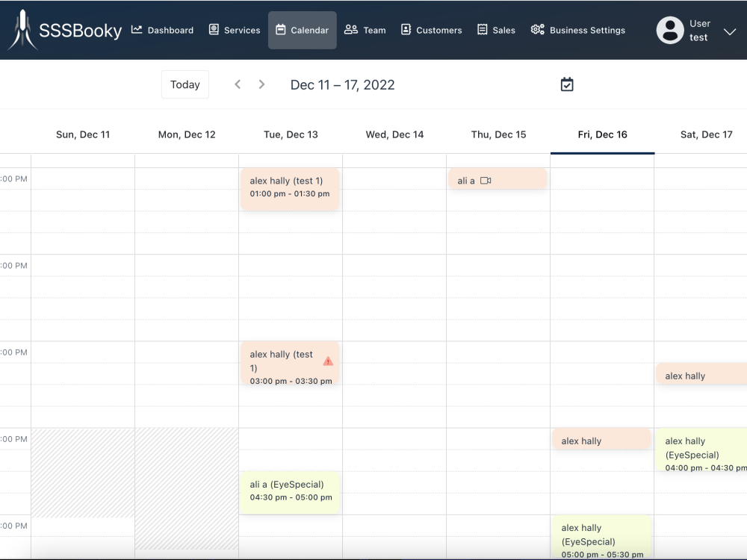Click the Team people icon

(351, 30)
